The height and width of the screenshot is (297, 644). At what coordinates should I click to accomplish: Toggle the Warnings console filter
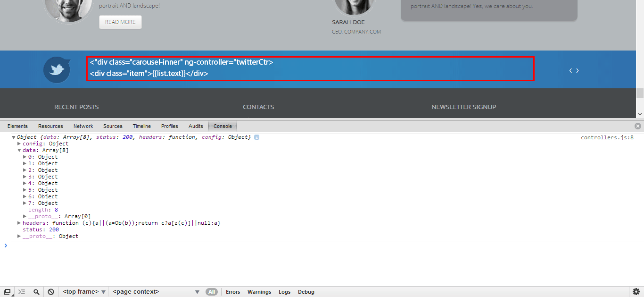pos(259,291)
